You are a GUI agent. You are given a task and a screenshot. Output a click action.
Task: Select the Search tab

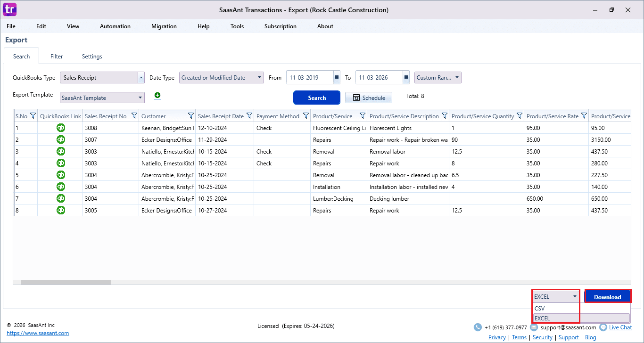22,57
